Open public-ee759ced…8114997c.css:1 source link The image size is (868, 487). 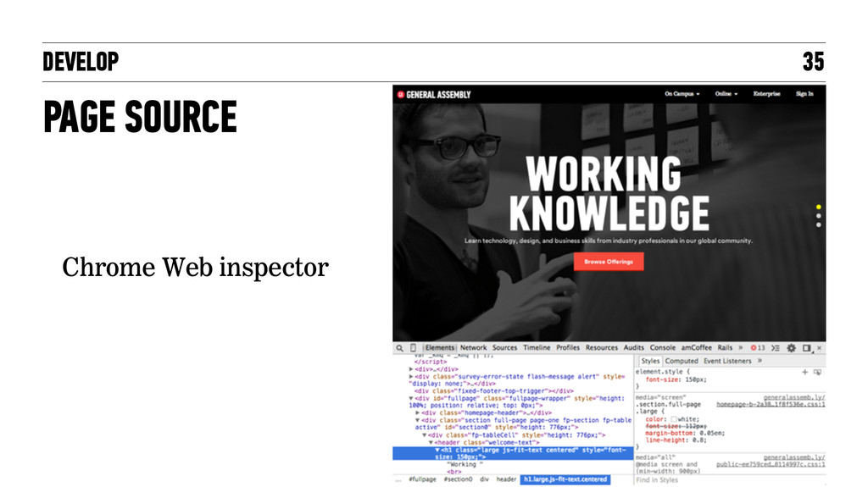click(x=771, y=464)
